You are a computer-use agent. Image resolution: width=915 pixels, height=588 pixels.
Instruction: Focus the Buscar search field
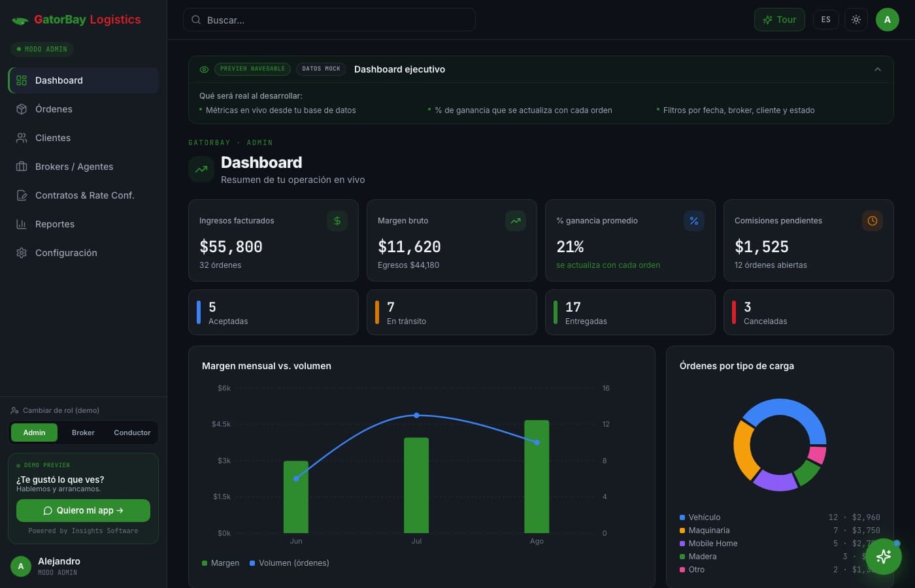(x=329, y=20)
